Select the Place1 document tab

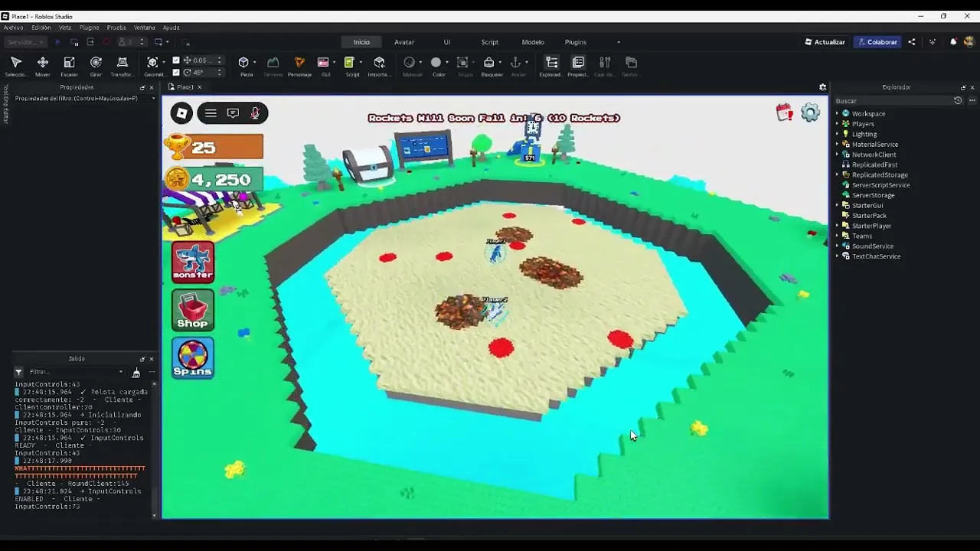(x=185, y=87)
